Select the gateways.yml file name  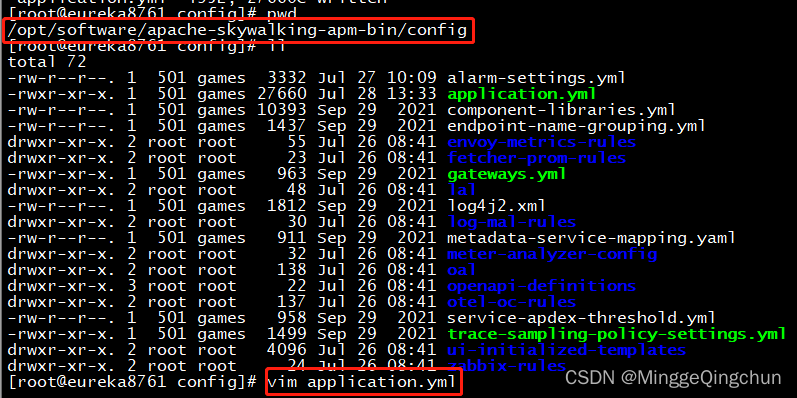coord(507,174)
